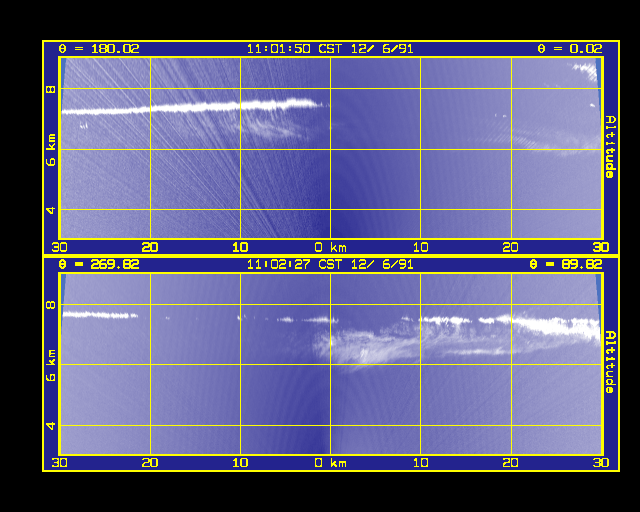Click the top panel's 8 altitude tick label
Image resolution: width=640 pixels, height=512 pixels.
51,89
